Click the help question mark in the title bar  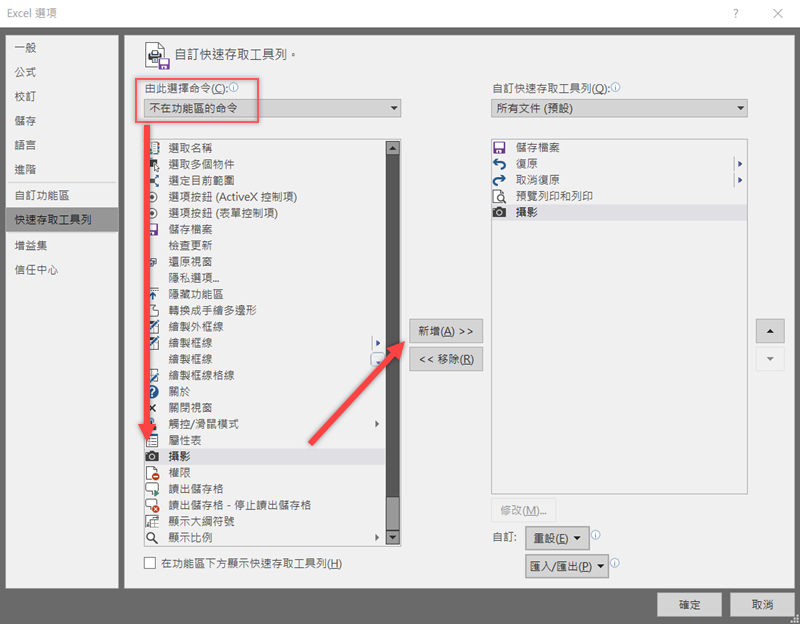pos(735,14)
